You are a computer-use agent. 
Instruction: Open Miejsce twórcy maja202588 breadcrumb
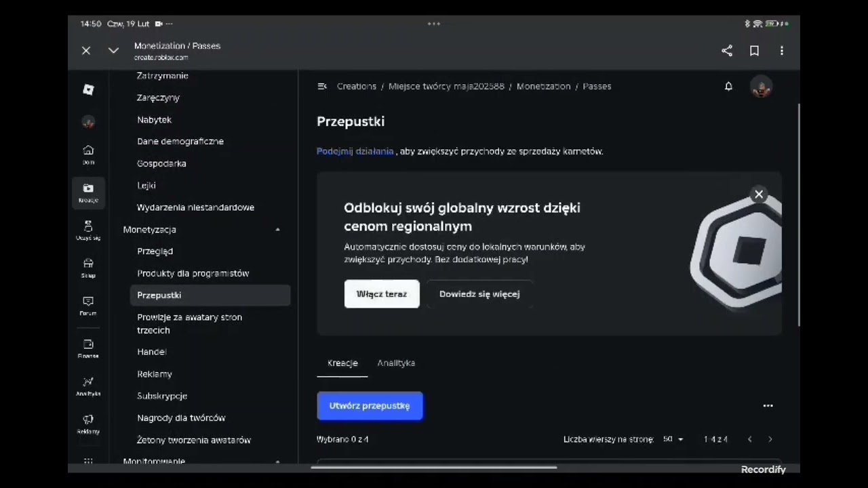446,86
